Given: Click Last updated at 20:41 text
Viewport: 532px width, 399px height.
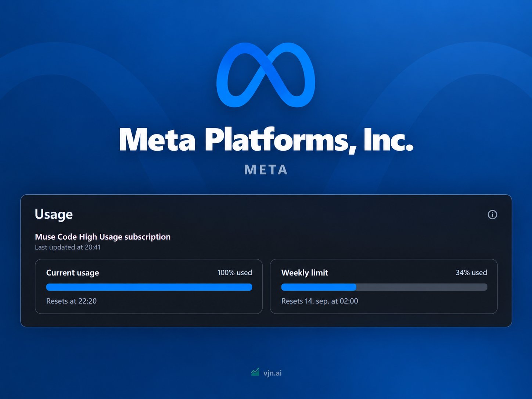Looking at the screenshot, I should coord(68,247).
